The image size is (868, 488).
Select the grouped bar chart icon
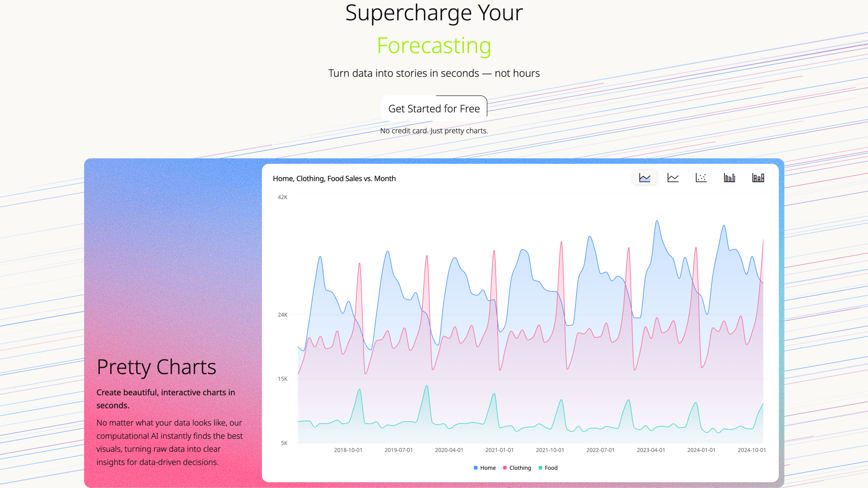(729, 178)
